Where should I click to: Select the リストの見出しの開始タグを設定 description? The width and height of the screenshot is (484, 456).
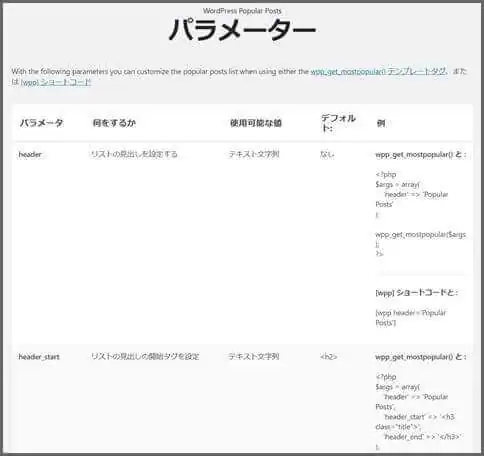pyautogui.click(x=145, y=356)
